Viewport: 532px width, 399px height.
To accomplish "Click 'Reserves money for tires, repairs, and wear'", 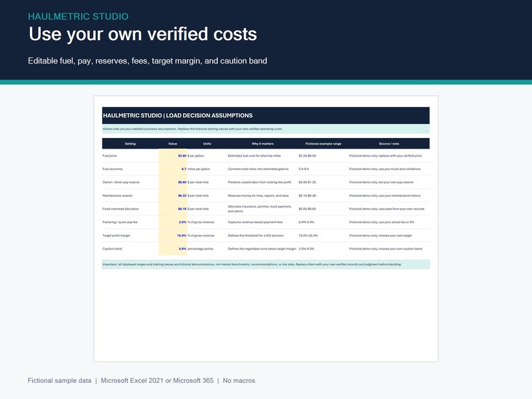I will tap(258, 195).
